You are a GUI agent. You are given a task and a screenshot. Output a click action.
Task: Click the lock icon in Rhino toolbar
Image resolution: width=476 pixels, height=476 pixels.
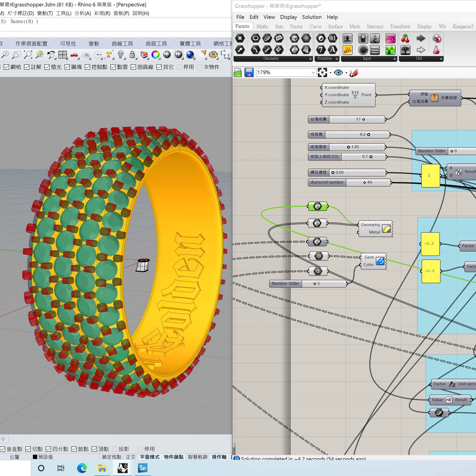tap(132, 55)
